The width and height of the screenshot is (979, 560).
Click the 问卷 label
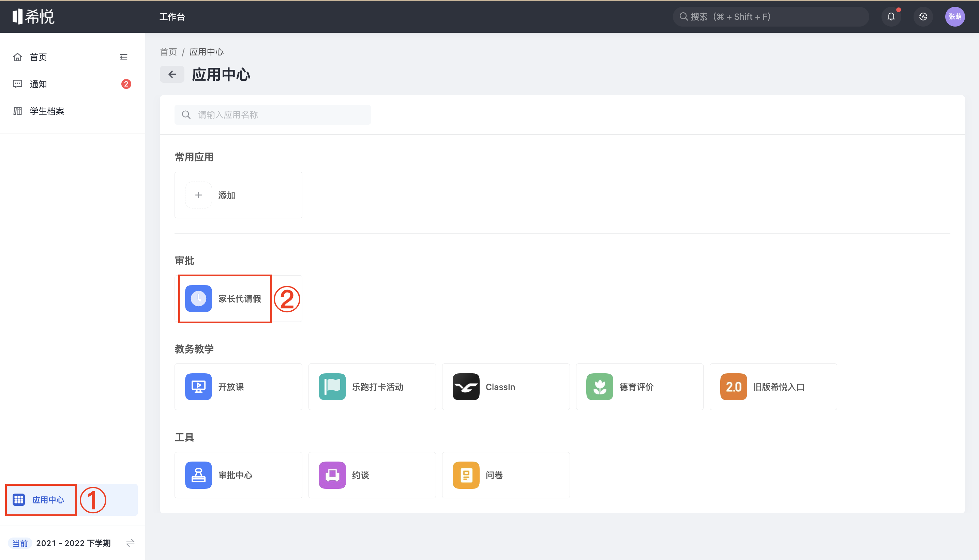click(x=494, y=475)
